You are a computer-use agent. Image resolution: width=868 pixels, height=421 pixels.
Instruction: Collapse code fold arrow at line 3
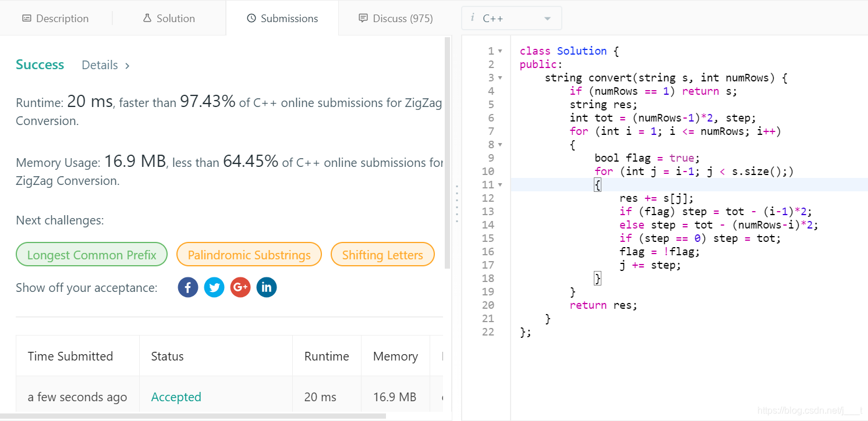coord(500,78)
